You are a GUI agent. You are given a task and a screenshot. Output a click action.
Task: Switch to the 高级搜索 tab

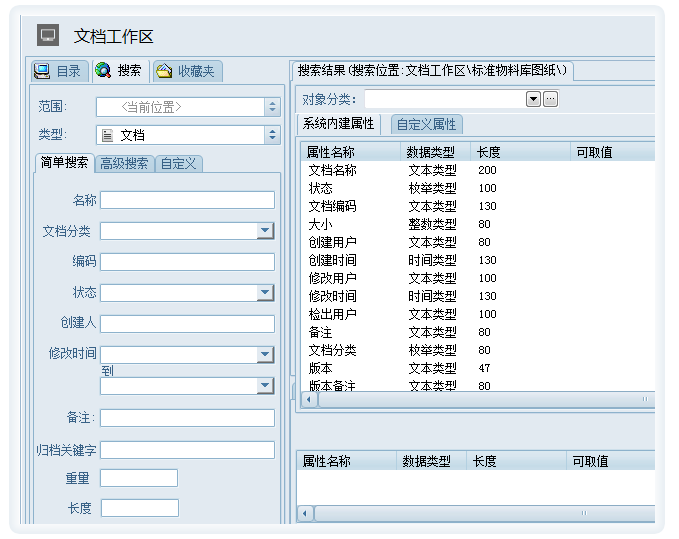click(124, 163)
